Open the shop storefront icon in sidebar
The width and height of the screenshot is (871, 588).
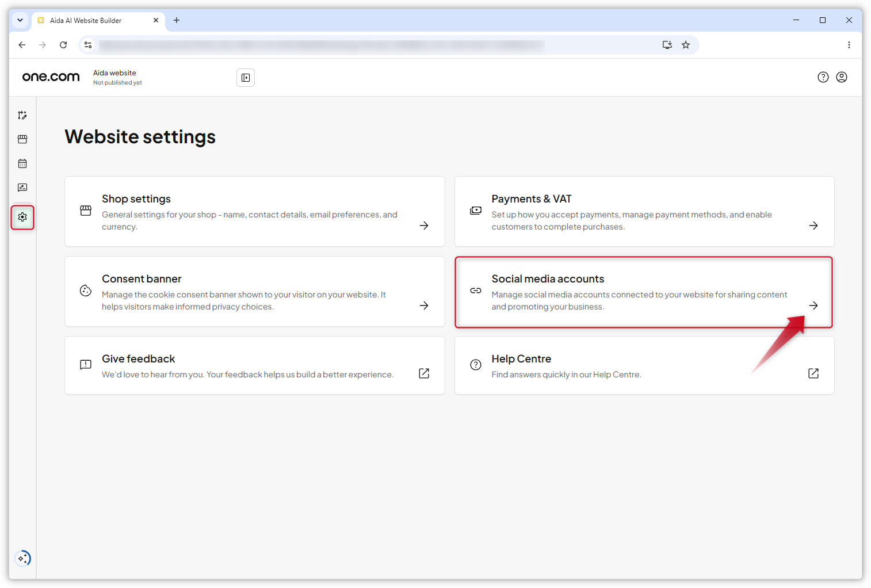pyautogui.click(x=22, y=139)
